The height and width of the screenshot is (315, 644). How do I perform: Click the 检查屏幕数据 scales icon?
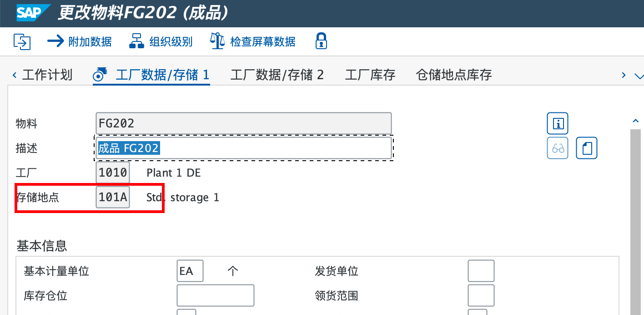pyautogui.click(x=217, y=41)
